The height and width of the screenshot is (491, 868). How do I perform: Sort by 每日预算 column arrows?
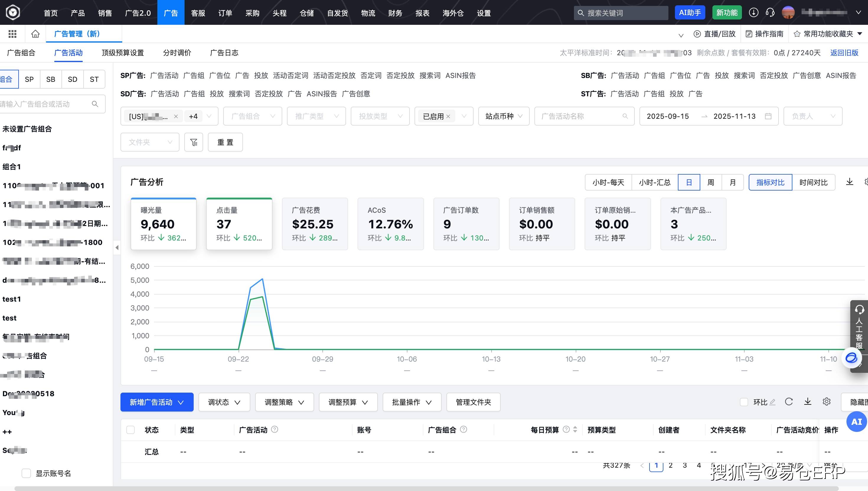575,429
